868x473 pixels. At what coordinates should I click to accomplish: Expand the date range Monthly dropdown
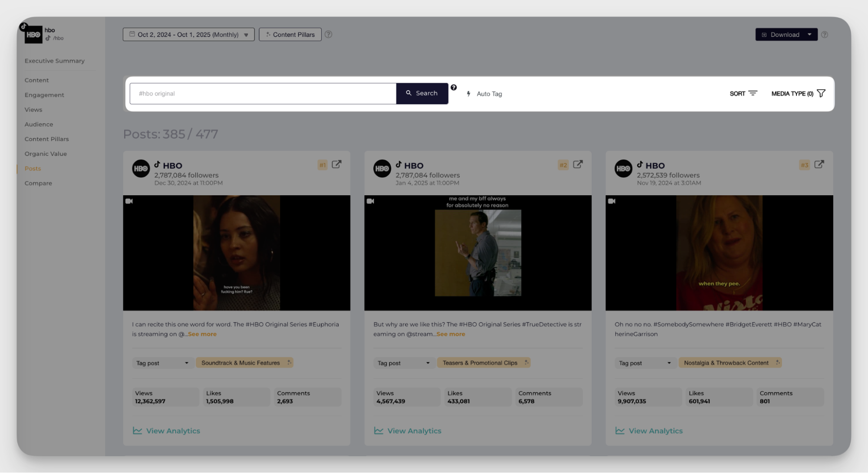(246, 35)
